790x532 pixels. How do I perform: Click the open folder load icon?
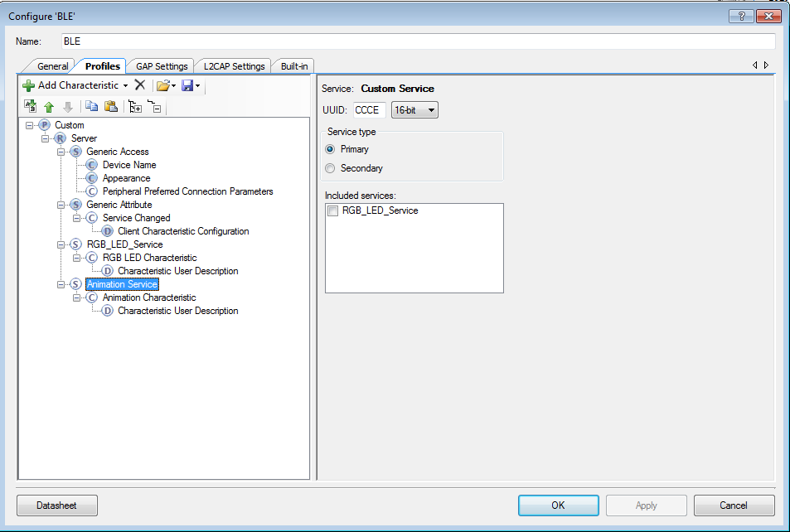[162, 85]
